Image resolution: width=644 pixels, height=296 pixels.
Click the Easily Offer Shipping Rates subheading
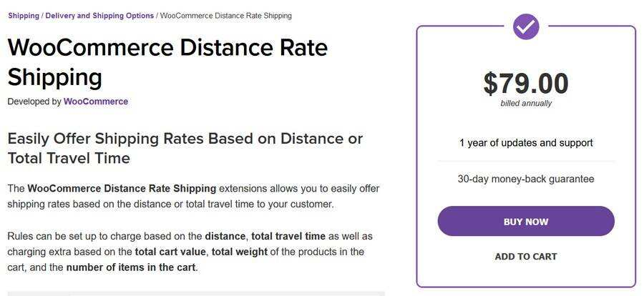185,148
